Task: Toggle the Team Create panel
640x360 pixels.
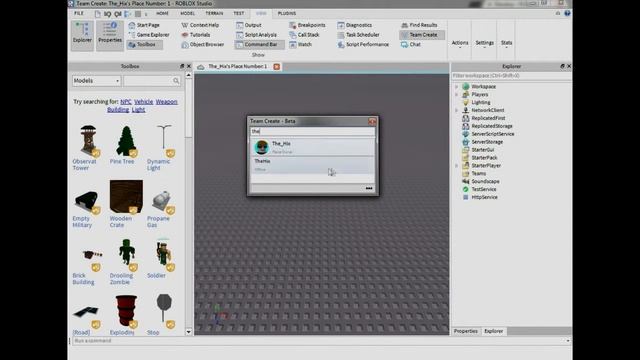Action: 422,35
